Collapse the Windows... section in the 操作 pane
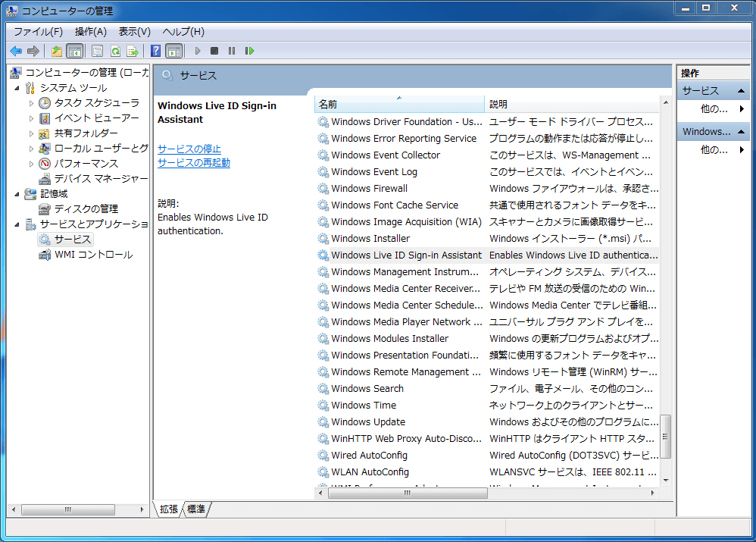 coord(741,132)
